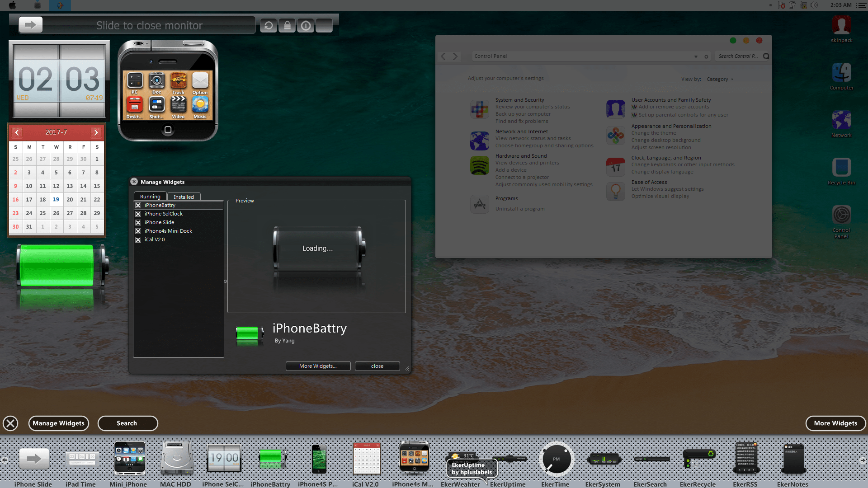Go to next month in calendar widget
This screenshot has width=868, height=488.
pyautogui.click(x=96, y=132)
